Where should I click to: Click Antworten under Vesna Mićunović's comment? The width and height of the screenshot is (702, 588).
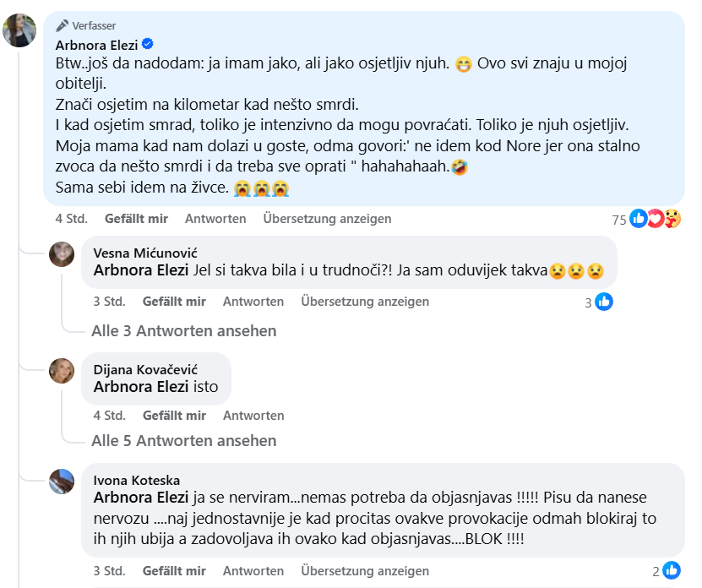click(x=253, y=302)
